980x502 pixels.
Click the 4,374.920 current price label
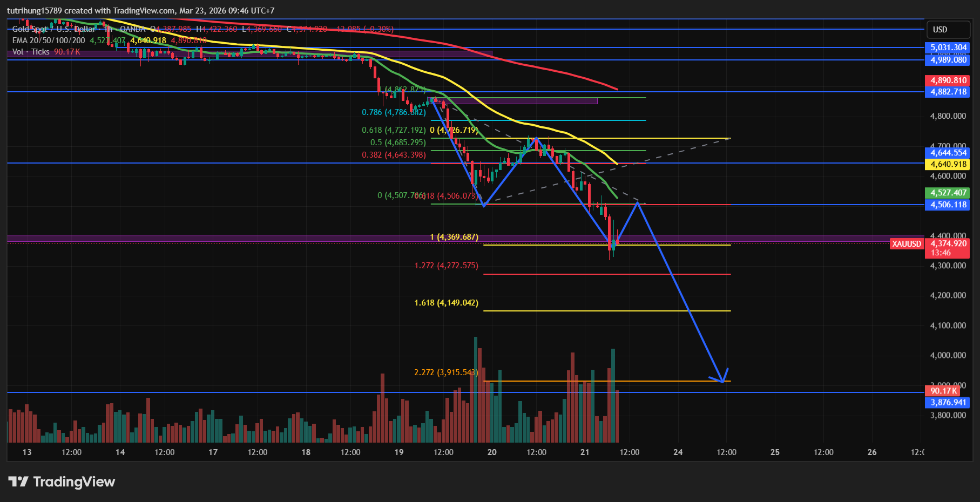(x=948, y=244)
